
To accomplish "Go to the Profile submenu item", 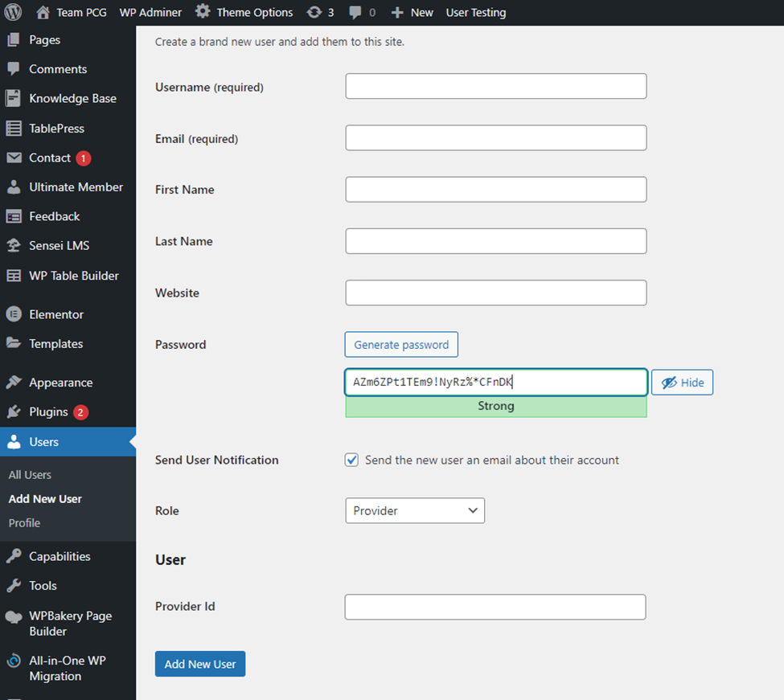I will pyautogui.click(x=24, y=523).
